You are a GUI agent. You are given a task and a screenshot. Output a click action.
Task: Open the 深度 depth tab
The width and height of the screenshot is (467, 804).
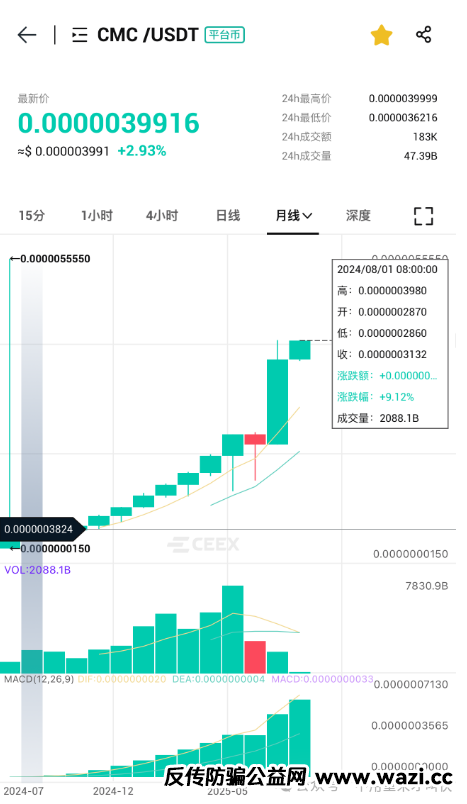pyautogui.click(x=358, y=215)
